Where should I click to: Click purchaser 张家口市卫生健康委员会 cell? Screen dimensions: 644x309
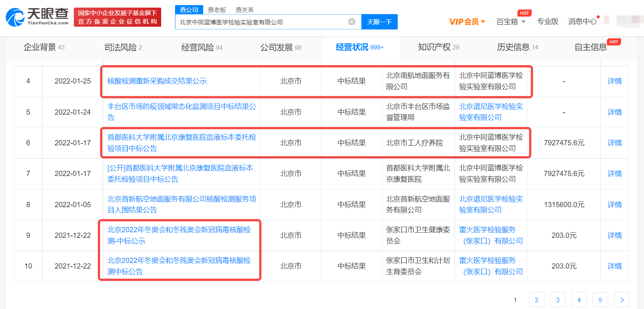418,235
